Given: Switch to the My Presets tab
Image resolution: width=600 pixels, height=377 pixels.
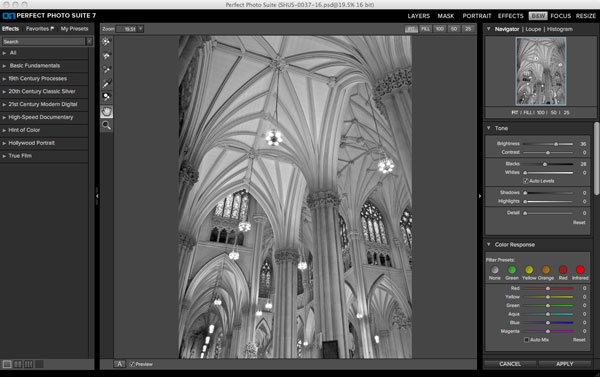Looking at the screenshot, I should [x=74, y=29].
